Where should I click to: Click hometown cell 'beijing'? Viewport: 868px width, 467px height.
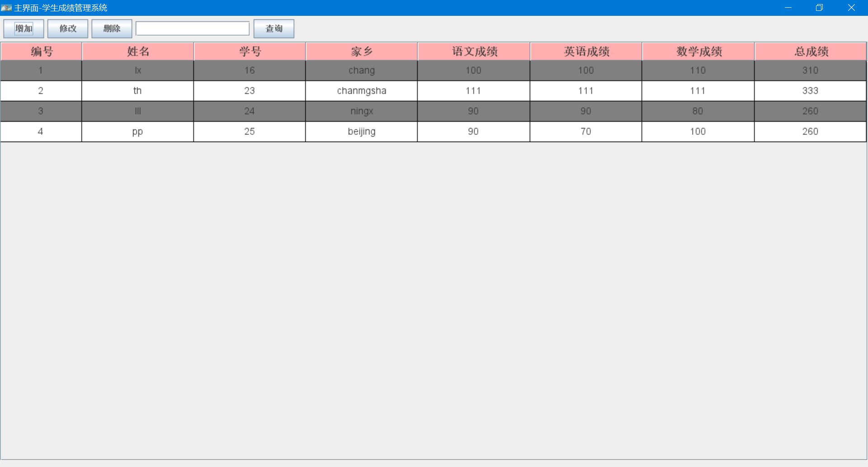tap(362, 132)
